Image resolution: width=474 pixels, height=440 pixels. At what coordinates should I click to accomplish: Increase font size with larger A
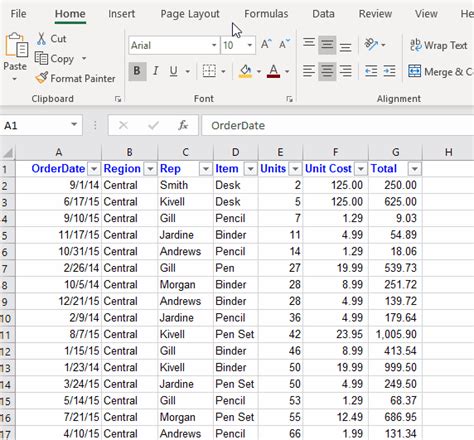(x=266, y=45)
